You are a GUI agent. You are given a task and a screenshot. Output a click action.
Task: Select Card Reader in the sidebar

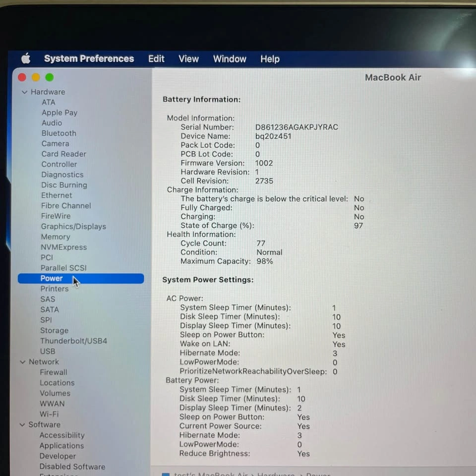coord(64,154)
